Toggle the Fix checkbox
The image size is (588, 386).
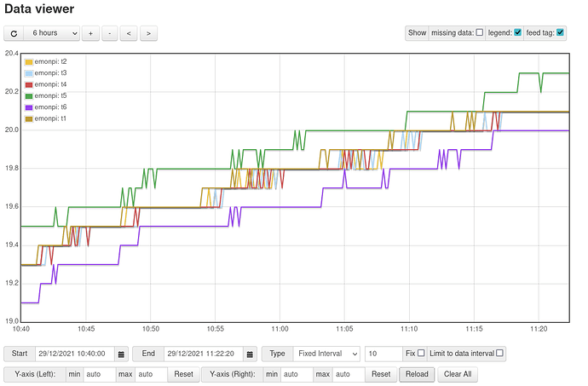click(421, 353)
